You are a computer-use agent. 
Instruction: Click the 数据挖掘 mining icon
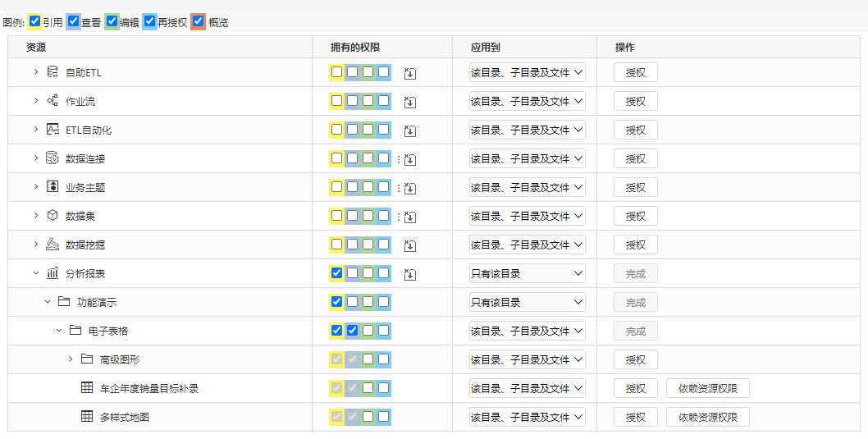(x=53, y=245)
